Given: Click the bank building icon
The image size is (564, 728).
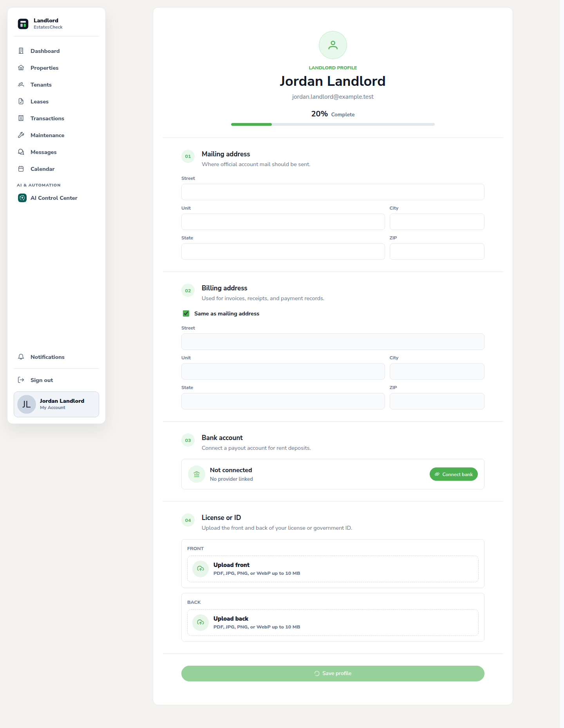Looking at the screenshot, I should [x=197, y=474].
